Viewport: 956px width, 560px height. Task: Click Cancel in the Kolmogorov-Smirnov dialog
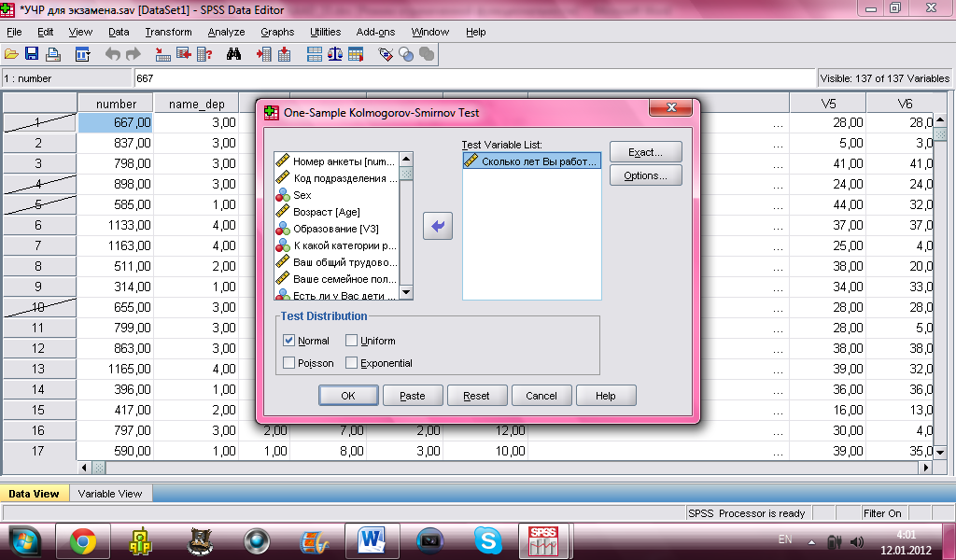[x=541, y=396]
